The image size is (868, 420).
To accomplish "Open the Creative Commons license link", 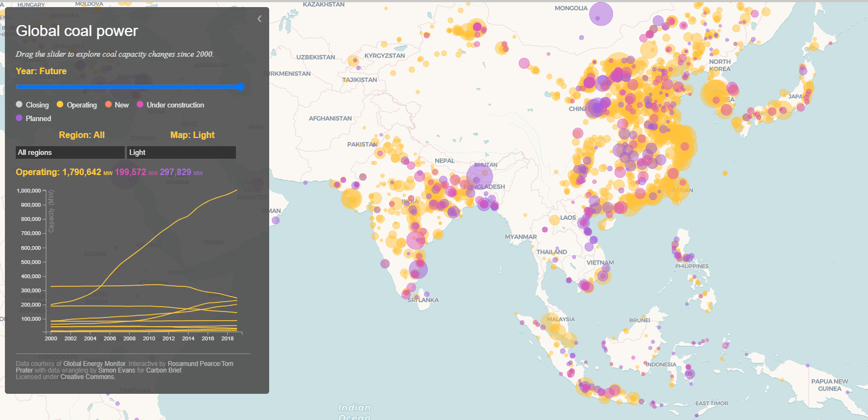I will point(88,377).
